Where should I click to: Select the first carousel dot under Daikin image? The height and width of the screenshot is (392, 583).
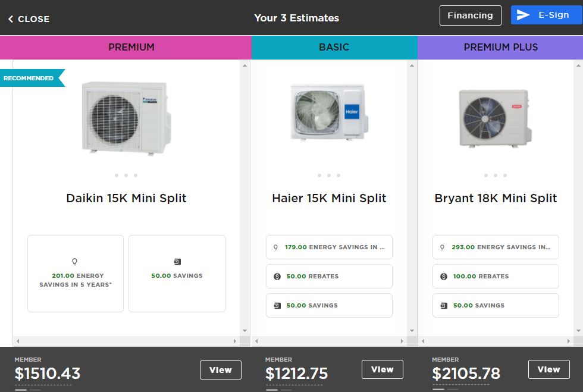(117, 175)
